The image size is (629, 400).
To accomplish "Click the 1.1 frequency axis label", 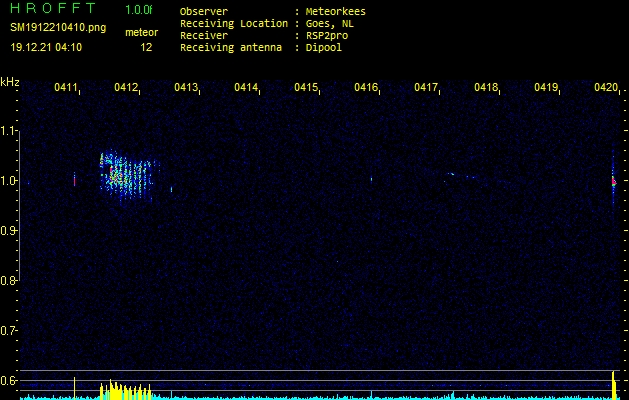I will (x=8, y=130).
